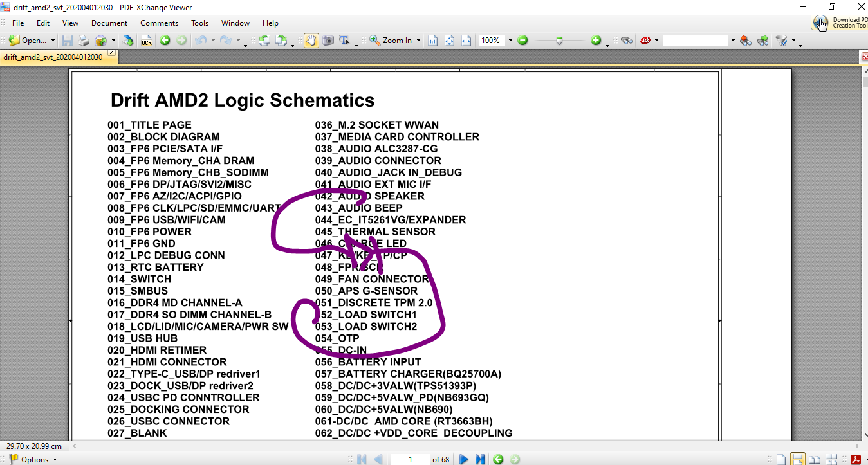
Task: Open the Redo history dropdown
Action: (x=237, y=41)
